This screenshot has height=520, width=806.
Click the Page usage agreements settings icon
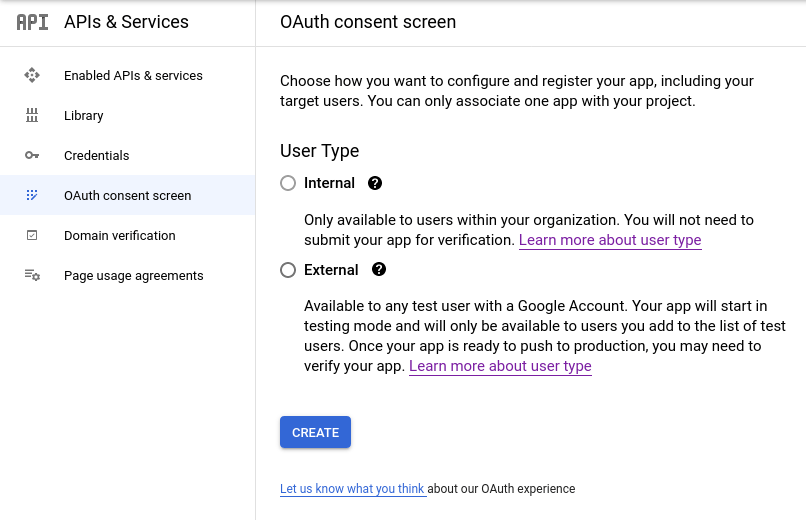coord(32,275)
